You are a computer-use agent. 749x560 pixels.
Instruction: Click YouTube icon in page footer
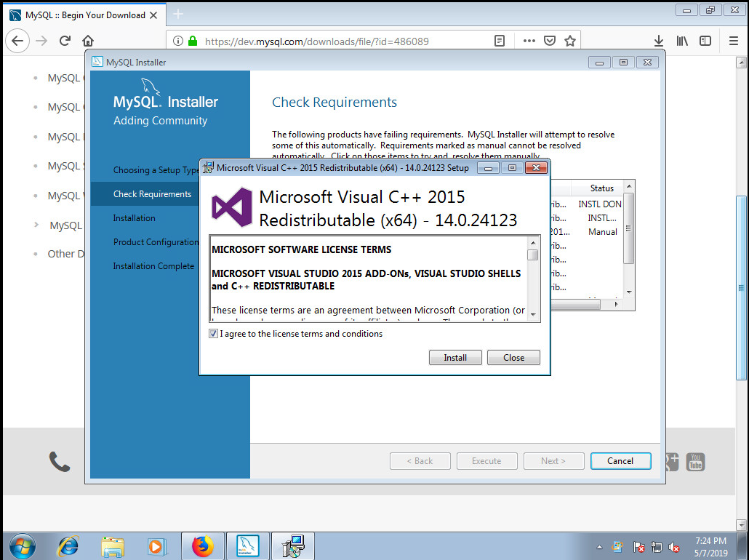(x=695, y=462)
